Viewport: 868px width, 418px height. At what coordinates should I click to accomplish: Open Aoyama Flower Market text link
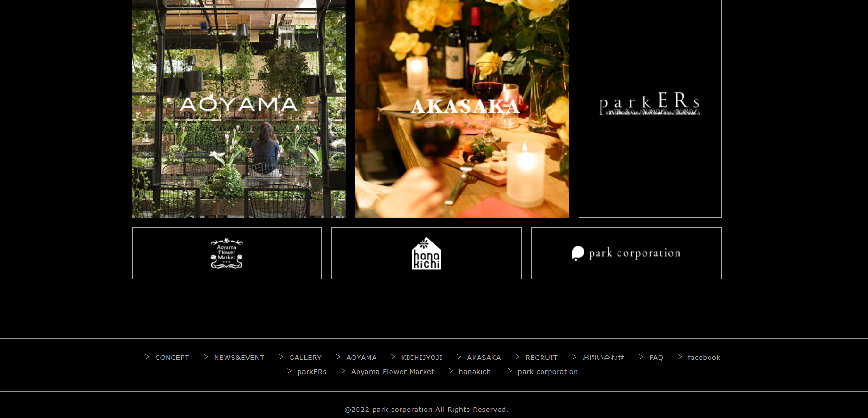[392, 372]
